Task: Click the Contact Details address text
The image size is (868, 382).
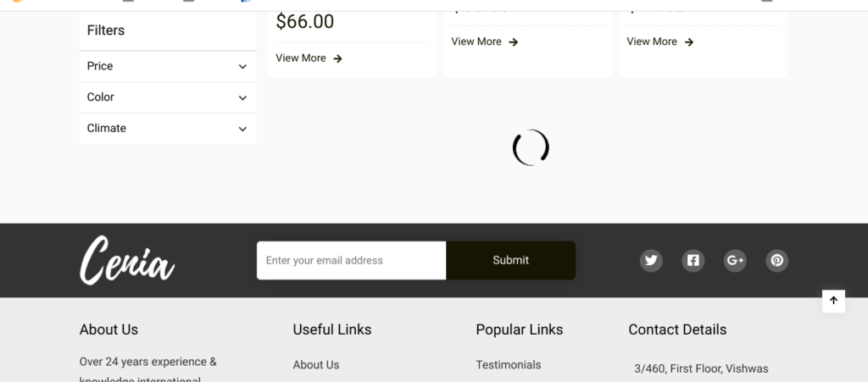Action: 701,368
